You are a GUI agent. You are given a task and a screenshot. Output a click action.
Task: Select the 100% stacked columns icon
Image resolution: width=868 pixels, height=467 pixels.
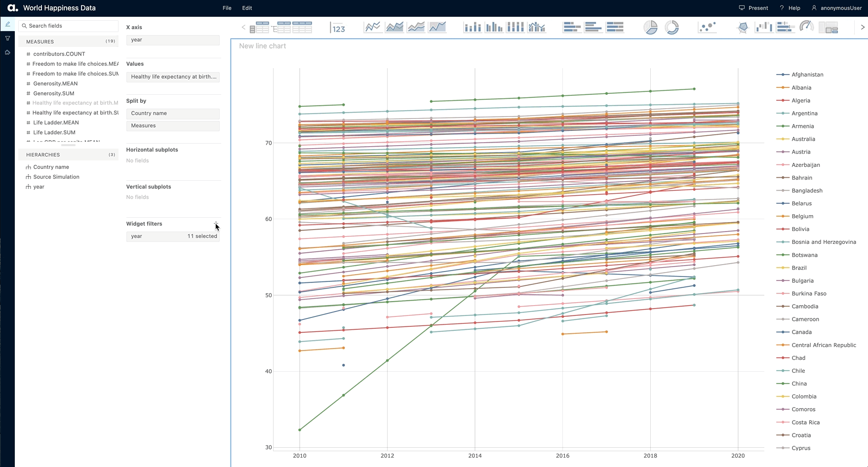pos(515,27)
